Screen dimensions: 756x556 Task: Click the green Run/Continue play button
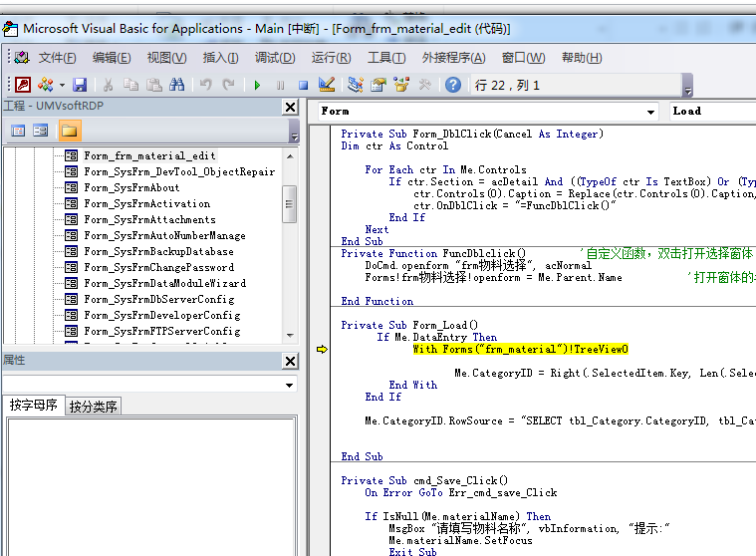(257, 86)
